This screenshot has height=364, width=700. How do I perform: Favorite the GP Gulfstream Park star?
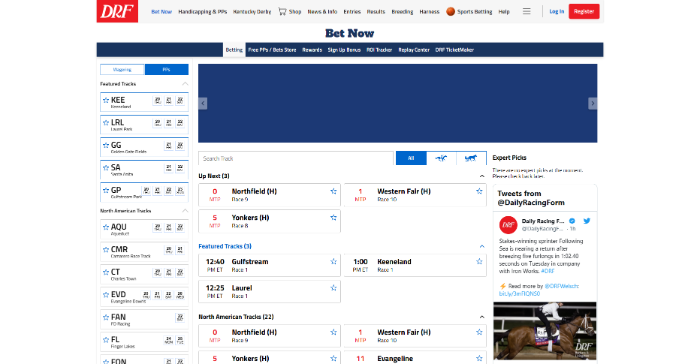click(106, 190)
